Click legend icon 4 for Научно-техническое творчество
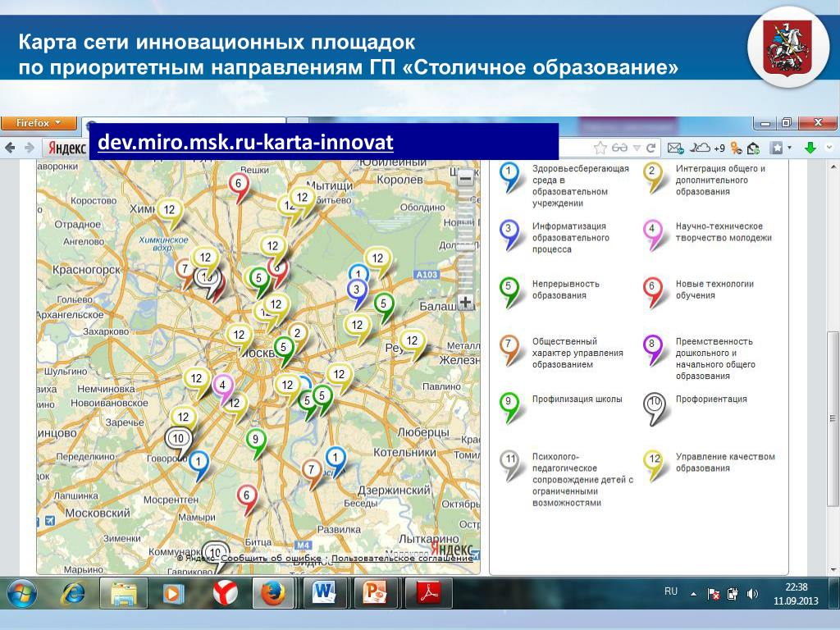The height and width of the screenshot is (630, 840). point(652,233)
